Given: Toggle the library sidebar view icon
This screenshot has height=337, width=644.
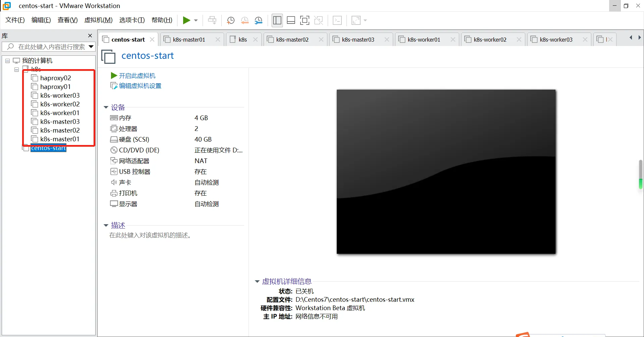Looking at the screenshot, I should point(277,20).
